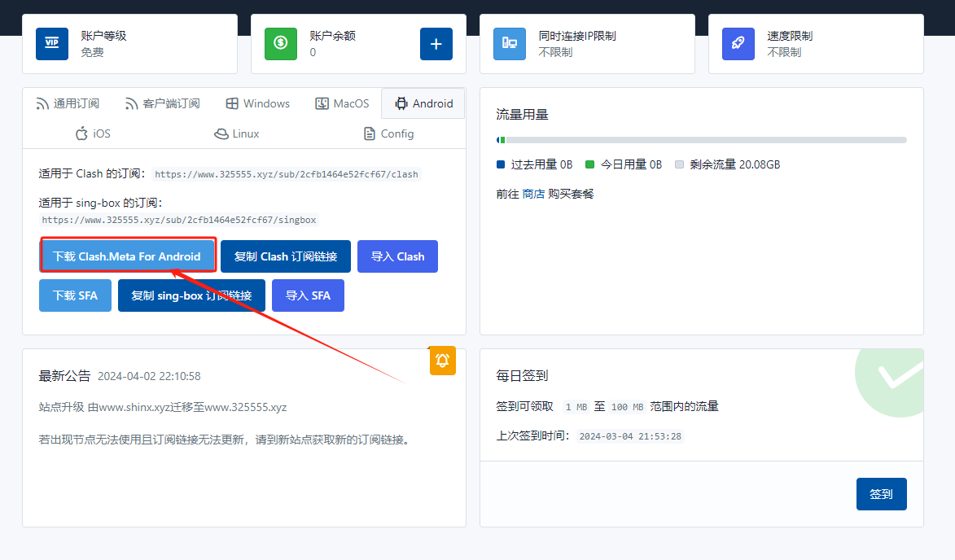Click the 导入 SFA button
Screen dimensions: 955x560
pyautogui.click(x=309, y=295)
